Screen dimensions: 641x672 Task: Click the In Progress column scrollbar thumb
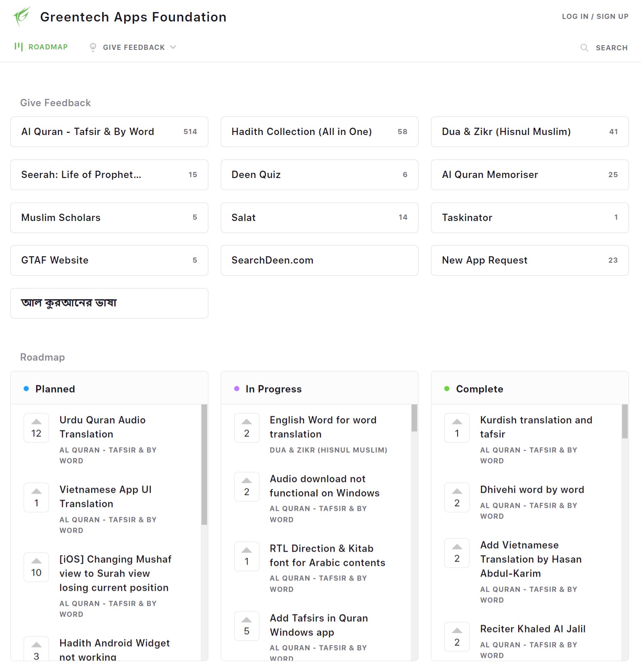tap(414, 418)
